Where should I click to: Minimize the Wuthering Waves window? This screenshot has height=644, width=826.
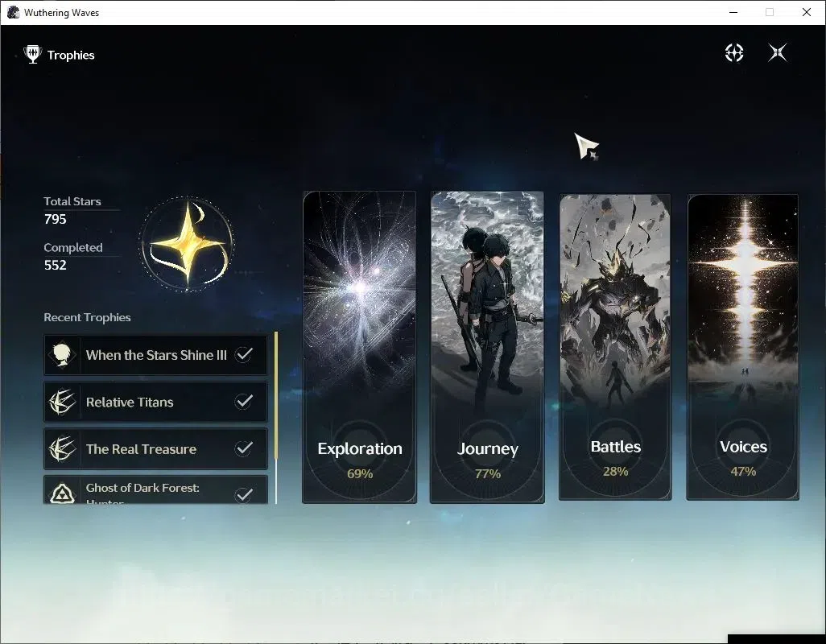coord(733,12)
